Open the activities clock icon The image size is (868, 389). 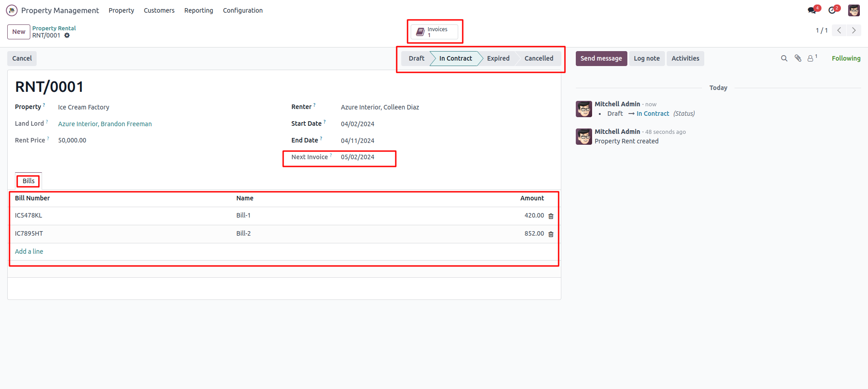tap(832, 10)
